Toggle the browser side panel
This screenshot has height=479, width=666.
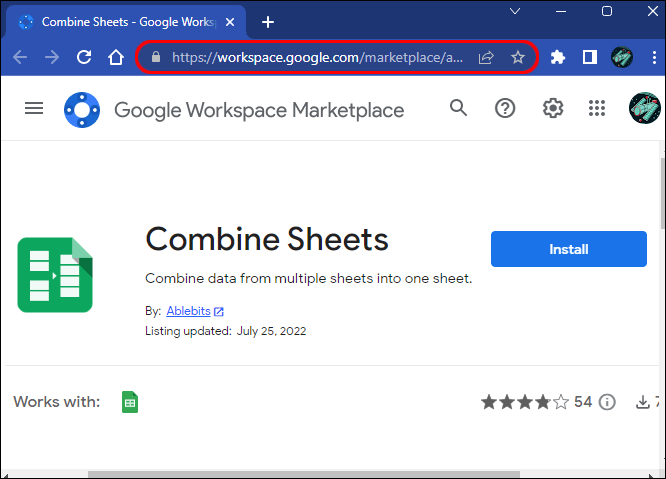coord(590,58)
